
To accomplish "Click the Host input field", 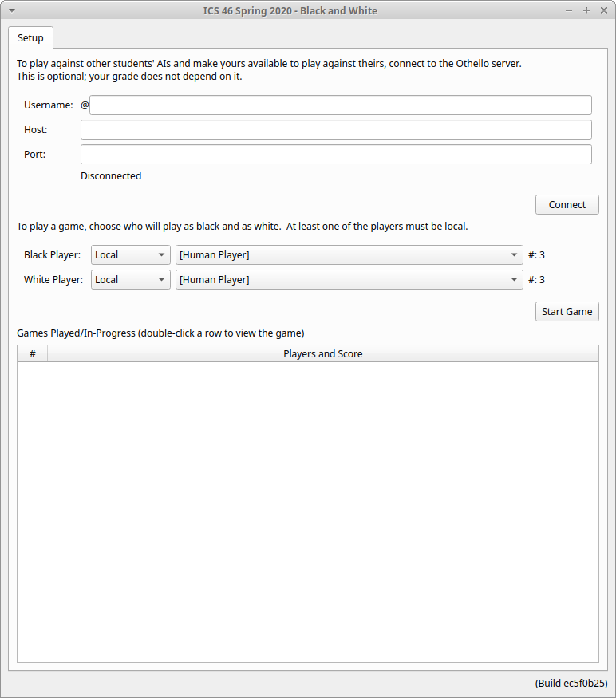I will [336, 130].
